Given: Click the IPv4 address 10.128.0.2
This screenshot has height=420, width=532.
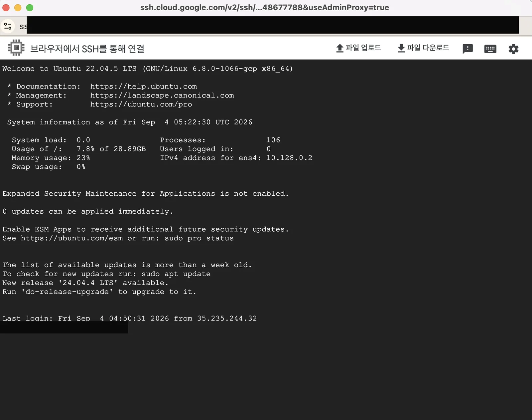Looking at the screenshot, I should [x=289, y=158].
